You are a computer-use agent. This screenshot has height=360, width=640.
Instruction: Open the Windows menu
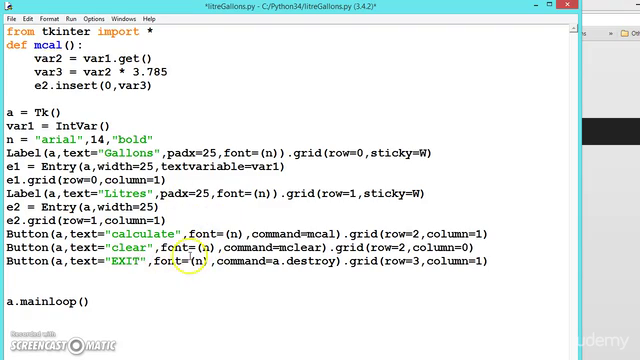(x=123, y=19)
